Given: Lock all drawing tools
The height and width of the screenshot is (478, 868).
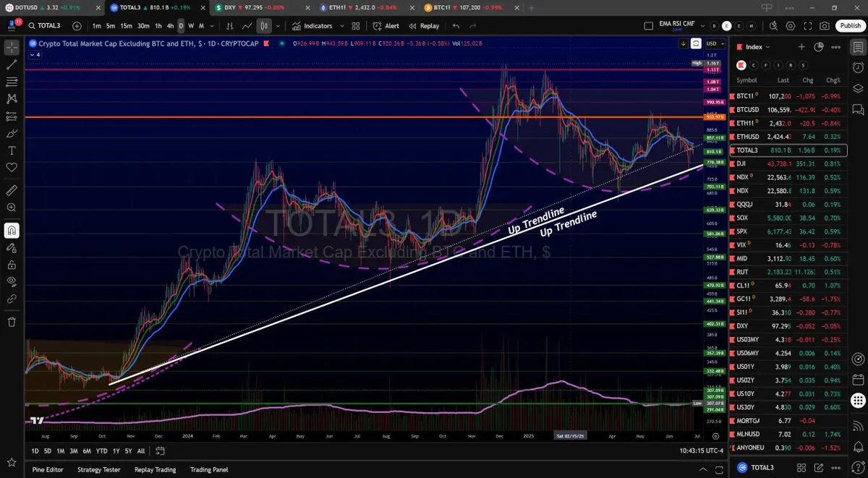Looking at the screenshot, I should (x=12, y=265).
